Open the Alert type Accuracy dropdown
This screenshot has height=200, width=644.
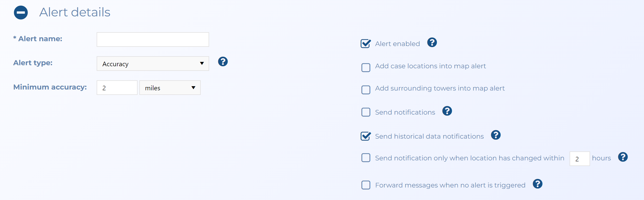(x=153, y=64)
